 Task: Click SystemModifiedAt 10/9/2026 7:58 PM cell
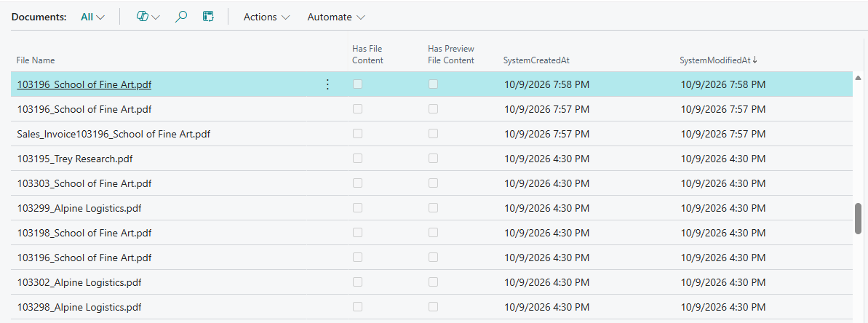point(723,84)
